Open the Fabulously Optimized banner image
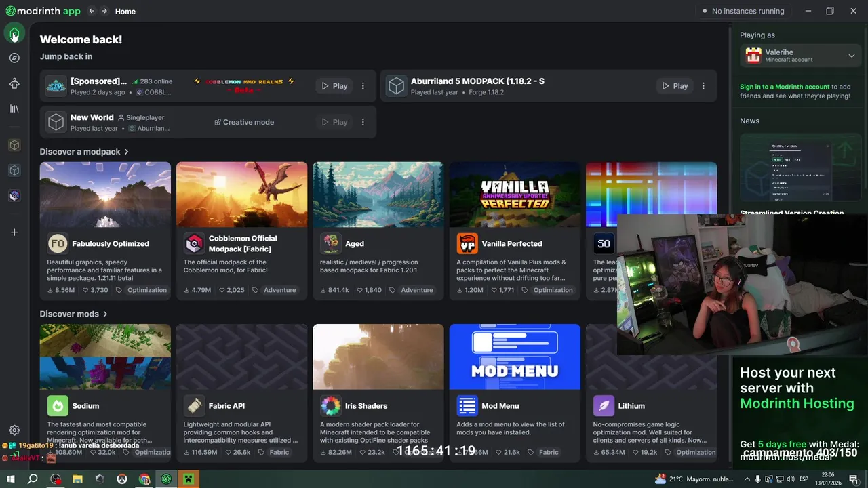The width and height of the screenshot is (868, 488). click(x=105, y=195)
